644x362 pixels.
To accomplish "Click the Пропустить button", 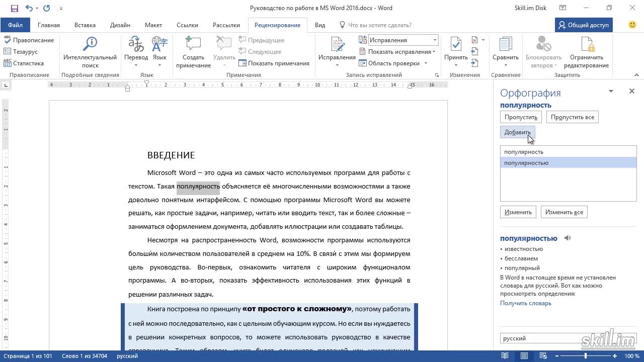I will [521, 117].
